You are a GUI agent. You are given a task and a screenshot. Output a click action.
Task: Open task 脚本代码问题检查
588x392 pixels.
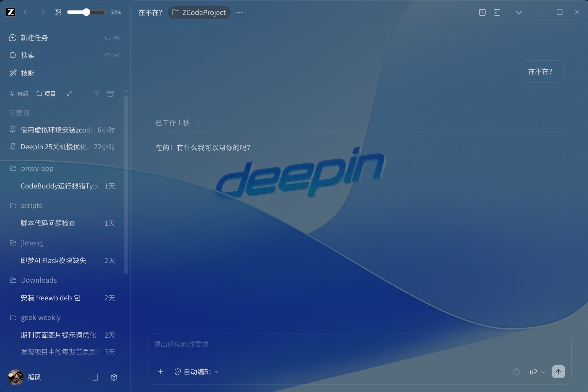pyautogui.click(x=62, y=223)
